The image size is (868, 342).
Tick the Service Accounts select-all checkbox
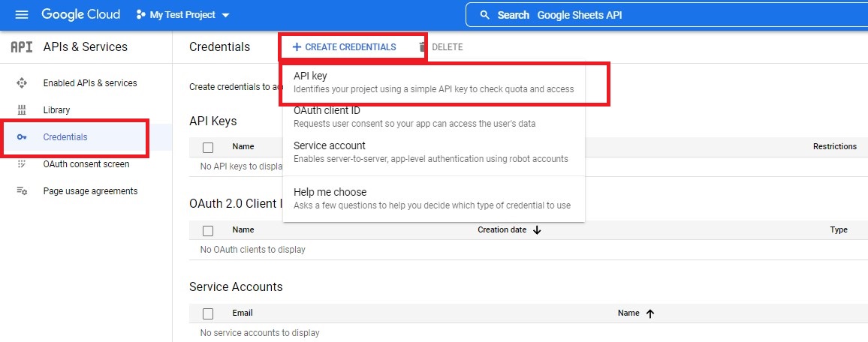208,313
